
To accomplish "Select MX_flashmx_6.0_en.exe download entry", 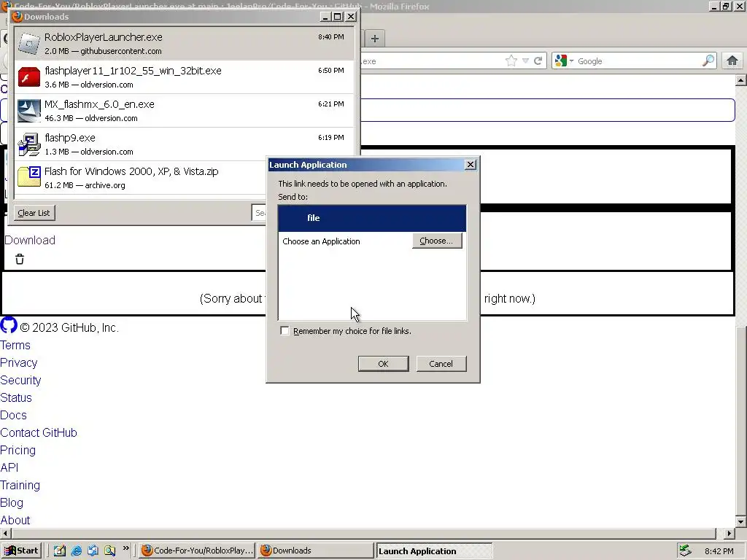I will pyautogui.click(x=185, y=111).
